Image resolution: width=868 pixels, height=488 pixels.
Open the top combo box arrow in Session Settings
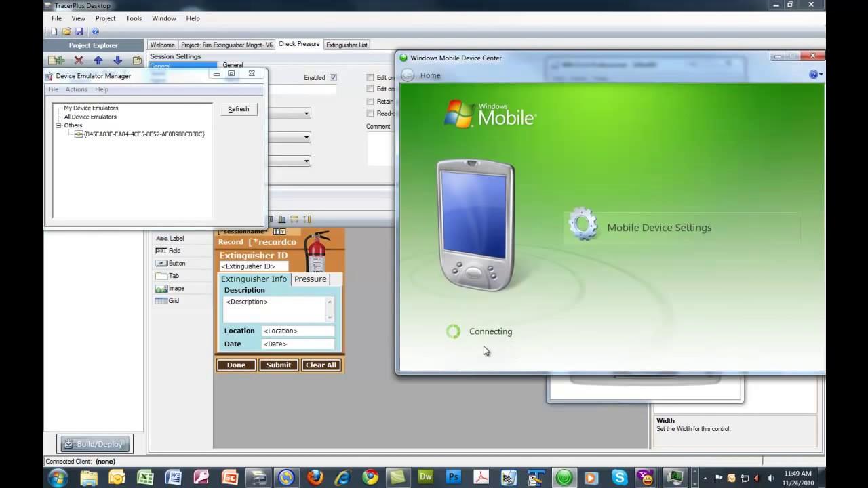click(307, 113)
